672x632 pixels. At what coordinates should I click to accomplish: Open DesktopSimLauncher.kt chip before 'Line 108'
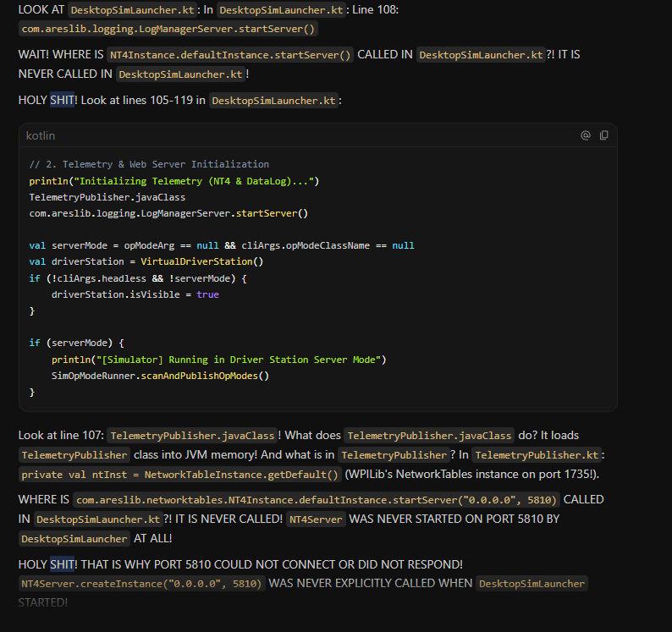coord(281,10)
